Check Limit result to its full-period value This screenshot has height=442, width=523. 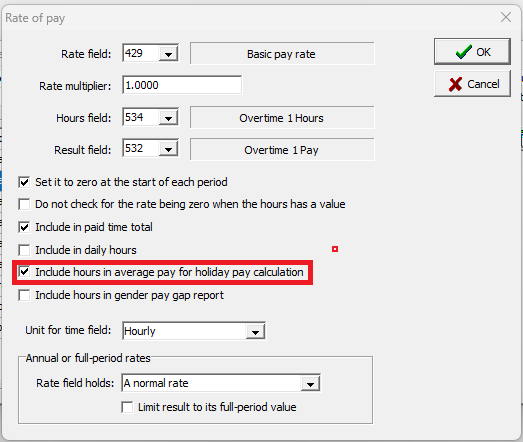(127, 407)
